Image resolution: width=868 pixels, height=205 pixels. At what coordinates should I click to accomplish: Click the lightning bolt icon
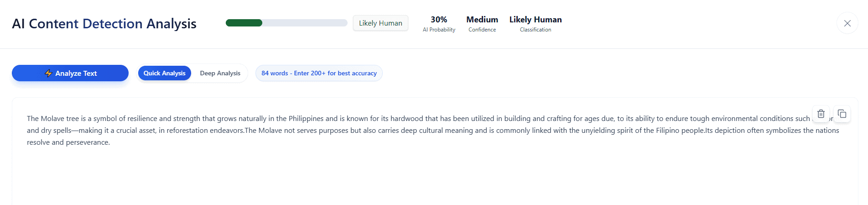[48, 73]
